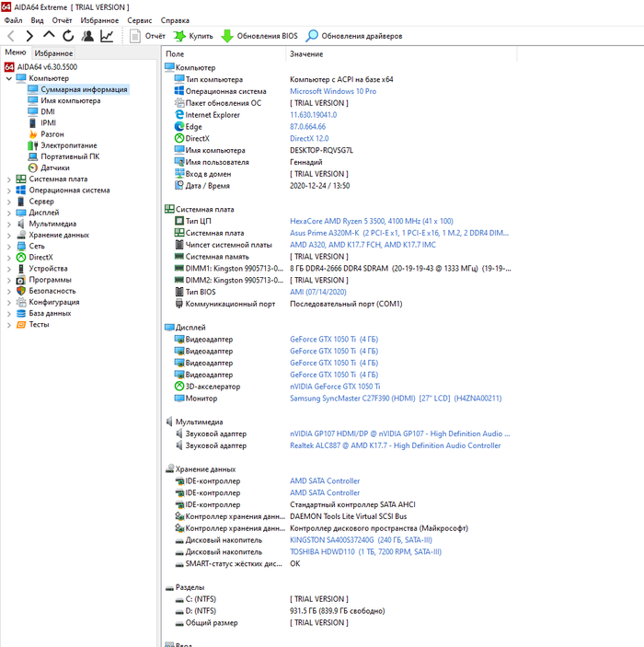Click the graph chart toolbar icon
Viewport: 644px width, 647px height.
pyautogui.click(x=108, y=36)
